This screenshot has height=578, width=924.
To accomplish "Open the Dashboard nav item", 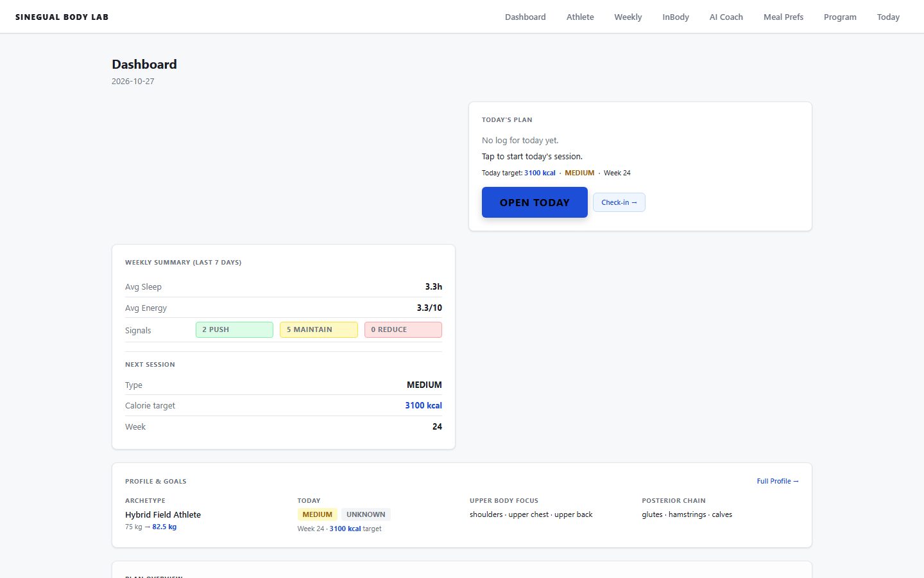I will [x=525, y=17].
